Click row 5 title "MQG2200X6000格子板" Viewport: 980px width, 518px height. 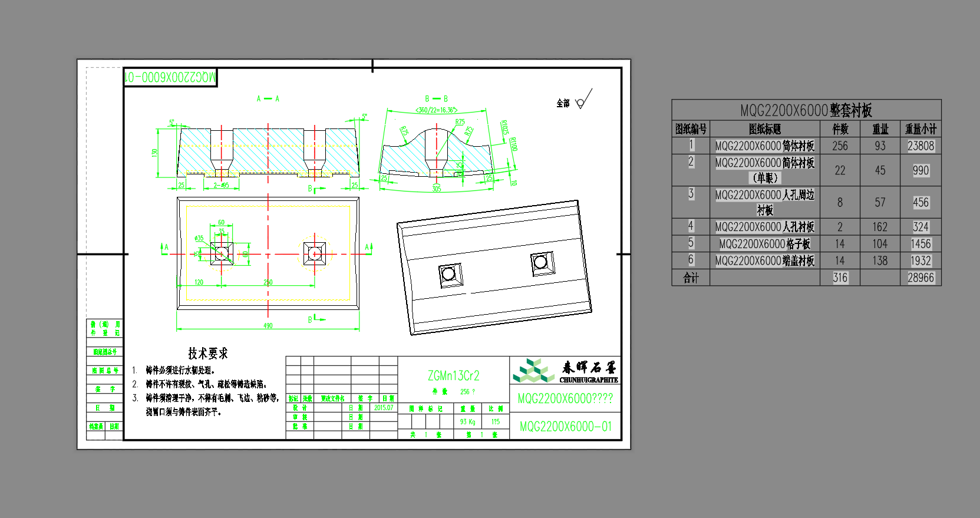[x=765, y=243]
